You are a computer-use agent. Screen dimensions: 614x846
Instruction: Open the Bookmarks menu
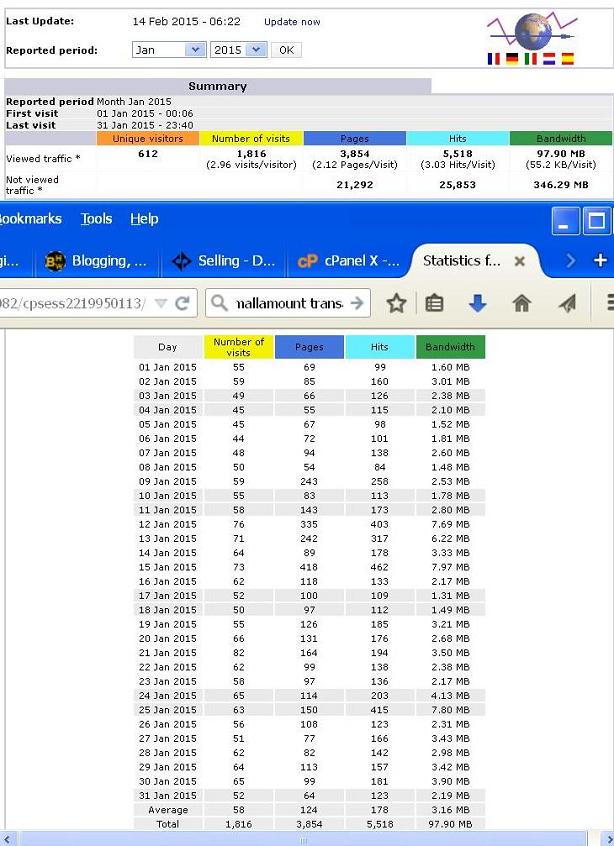30,219
